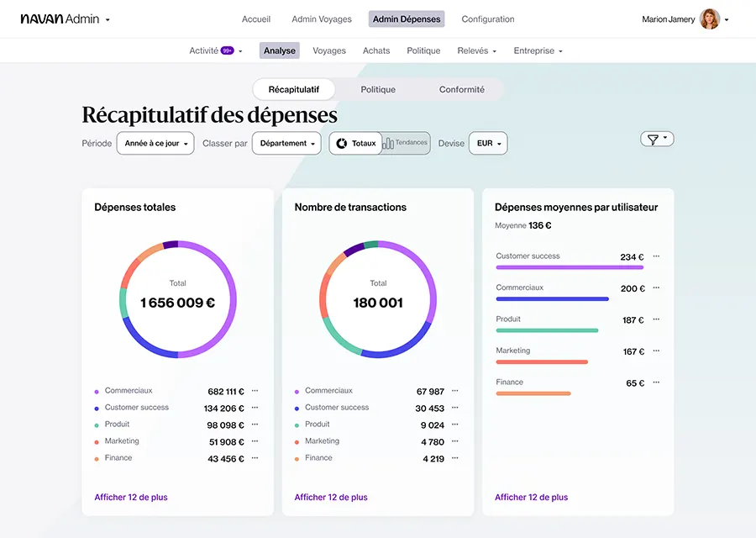Viewport: 756px width, 538px height.
Task: Click the Marketing orange progress bar
Action: (x=542, y=361)
